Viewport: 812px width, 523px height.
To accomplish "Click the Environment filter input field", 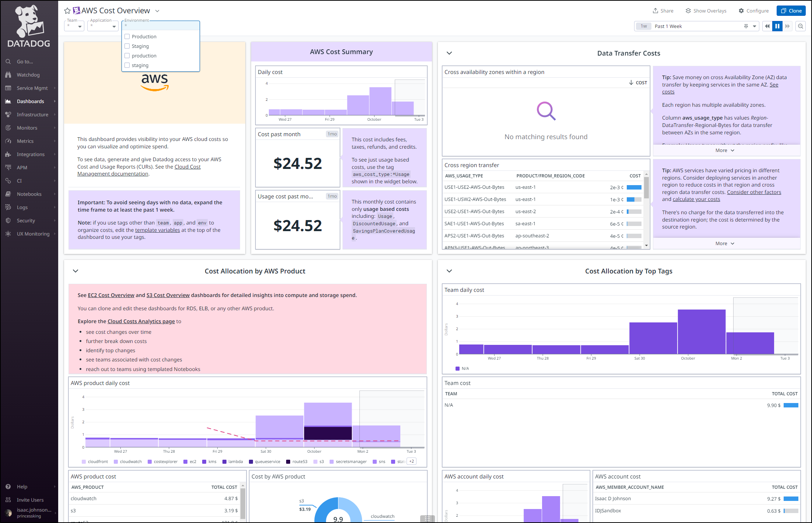I will tap(161, 25).
